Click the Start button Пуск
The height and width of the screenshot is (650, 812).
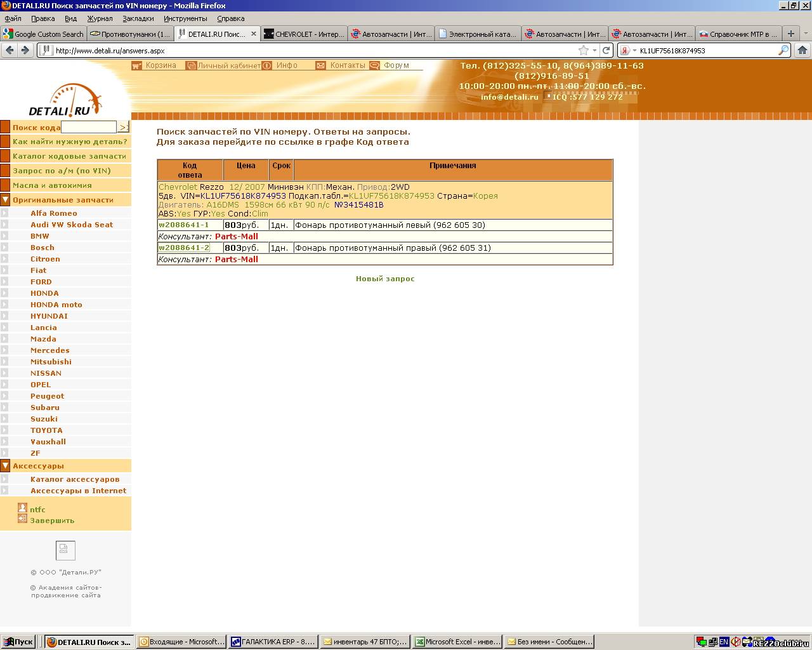(18, 642)
